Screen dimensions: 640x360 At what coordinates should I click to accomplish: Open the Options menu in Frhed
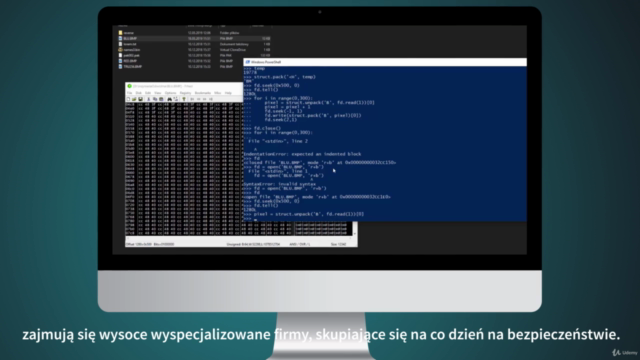pos(170,93)
